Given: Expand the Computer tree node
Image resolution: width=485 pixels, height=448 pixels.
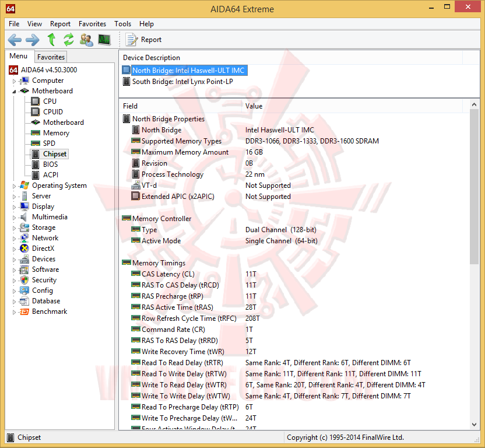Looking at the screenshot, I should [14, 81].
